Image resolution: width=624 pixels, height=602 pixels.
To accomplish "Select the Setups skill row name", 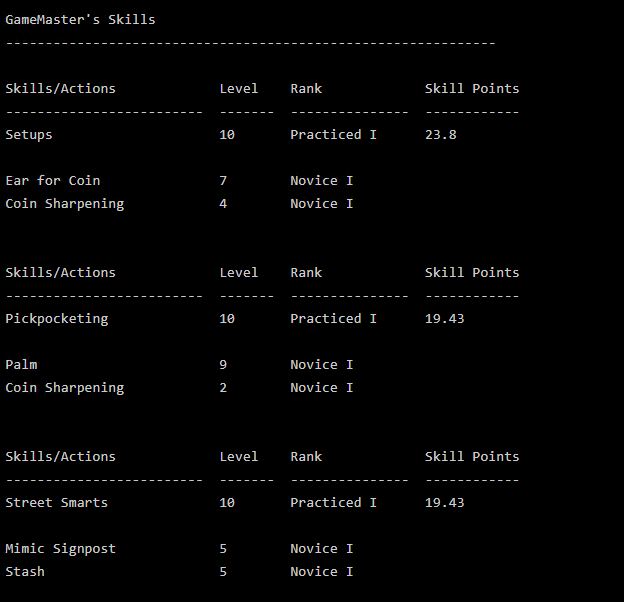I will click(29, 135).
